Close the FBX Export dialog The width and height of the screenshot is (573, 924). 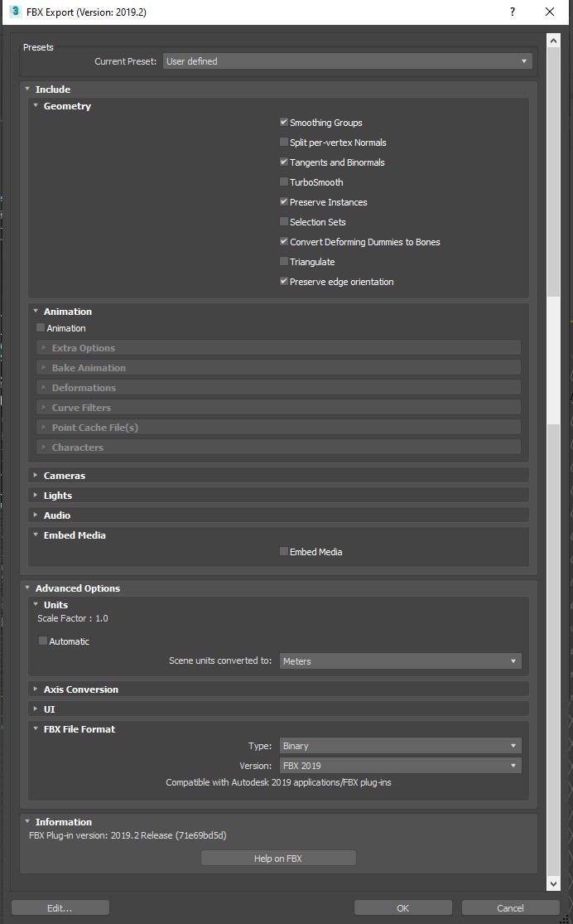[551, 12]
